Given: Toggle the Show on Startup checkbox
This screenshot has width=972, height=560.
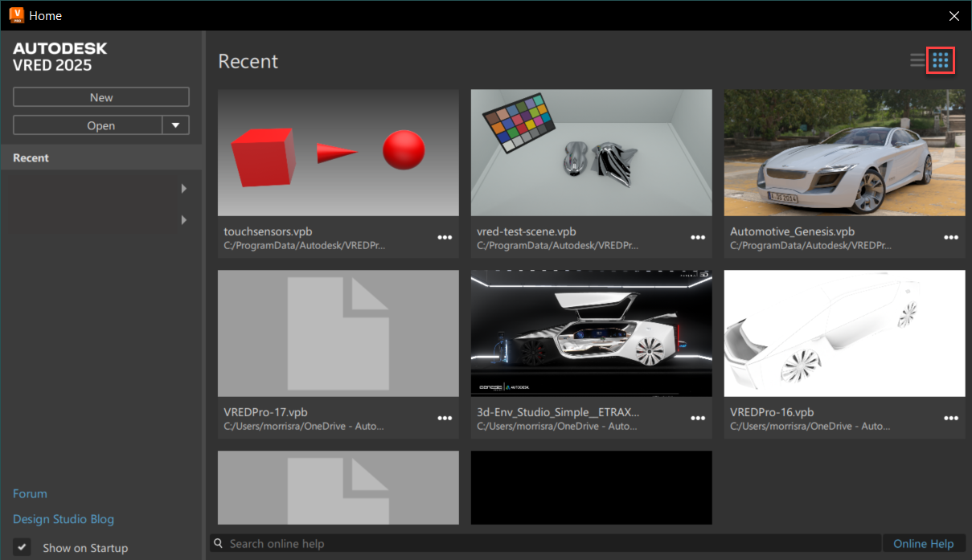Looking at the screenshot, I should 21,547.
